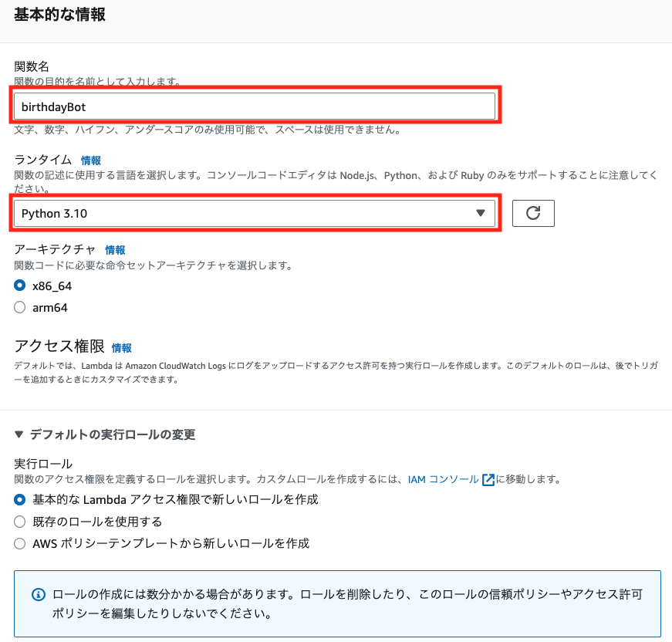Screen dimensions: 672x642
Task: Choose 既存のロールを使用する option
Action: (18, 522)
